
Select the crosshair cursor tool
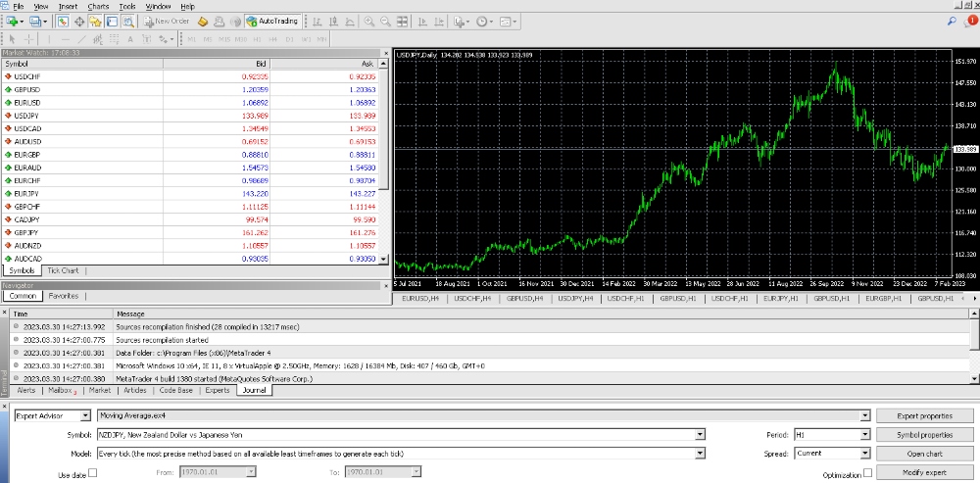(x=29, y=39)
